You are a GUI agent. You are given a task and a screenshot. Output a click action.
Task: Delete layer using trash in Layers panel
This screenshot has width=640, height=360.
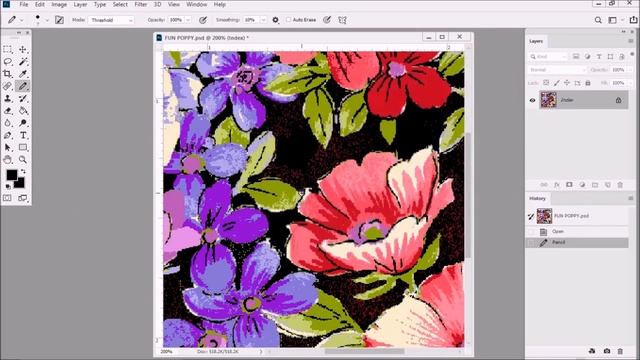tap(620, 185)
